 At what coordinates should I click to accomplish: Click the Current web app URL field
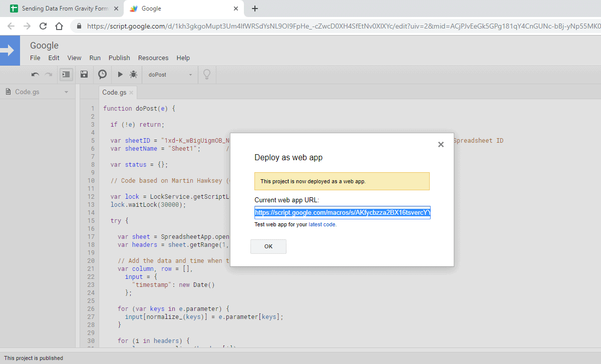pyautogui.click(x=343, y=213)
